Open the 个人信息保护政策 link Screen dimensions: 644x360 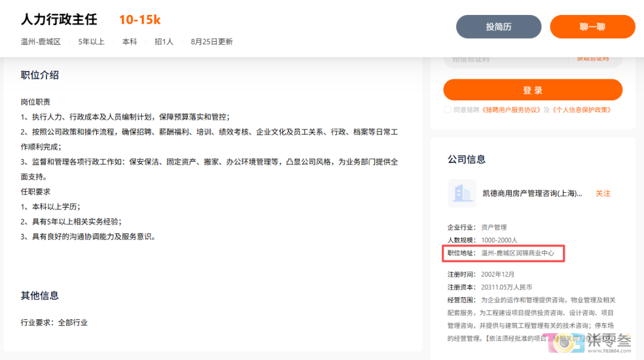click(581, 110)
